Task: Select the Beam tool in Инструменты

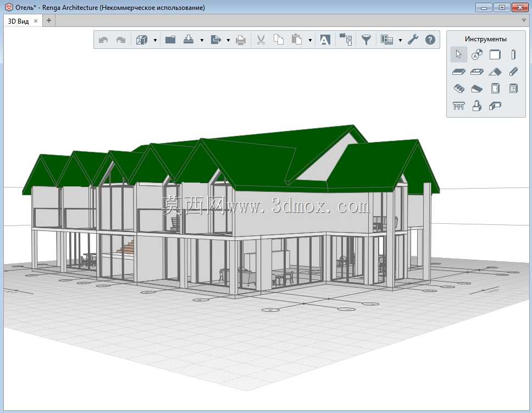Action: pos(514,71)
